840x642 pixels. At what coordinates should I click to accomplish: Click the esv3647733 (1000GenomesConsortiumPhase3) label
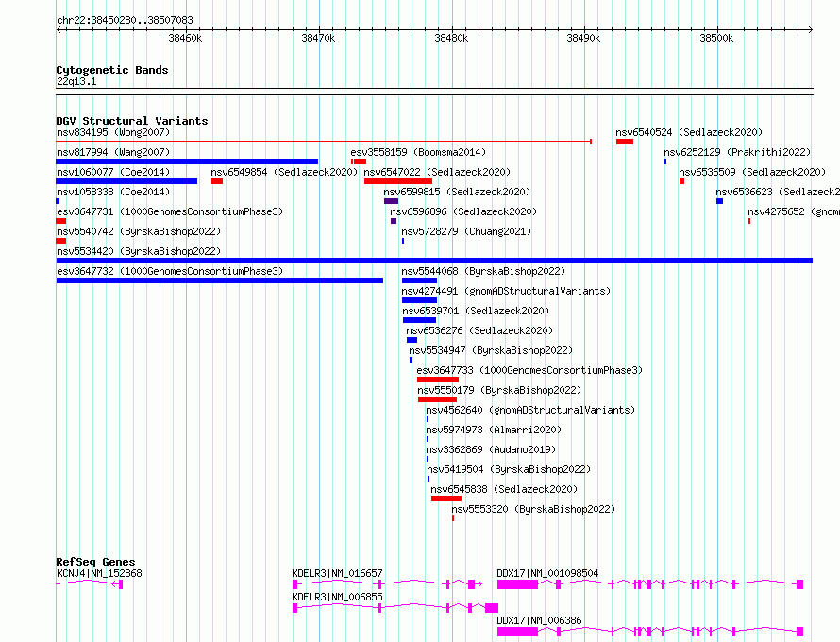(x=529, y=370)
